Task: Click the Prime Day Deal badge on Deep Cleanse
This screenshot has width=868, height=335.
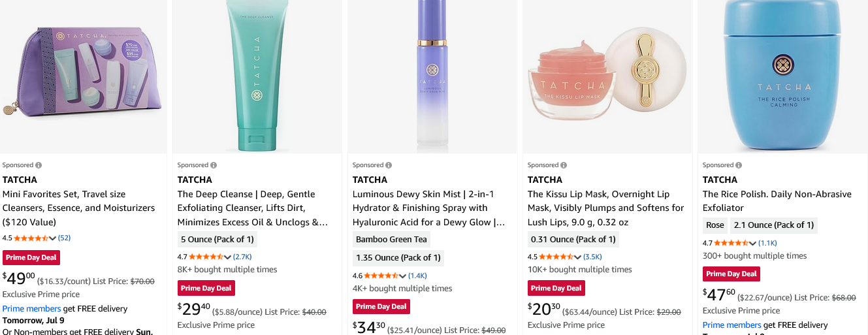Action: tap(206, 288)
